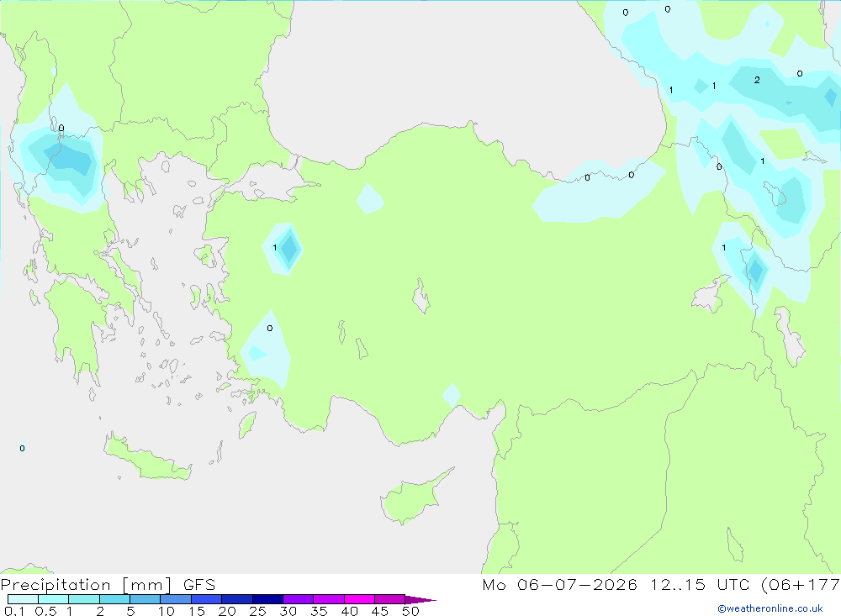Click the '10' legend scale label
Screen dimensions: 841x616
pos(167,611)
